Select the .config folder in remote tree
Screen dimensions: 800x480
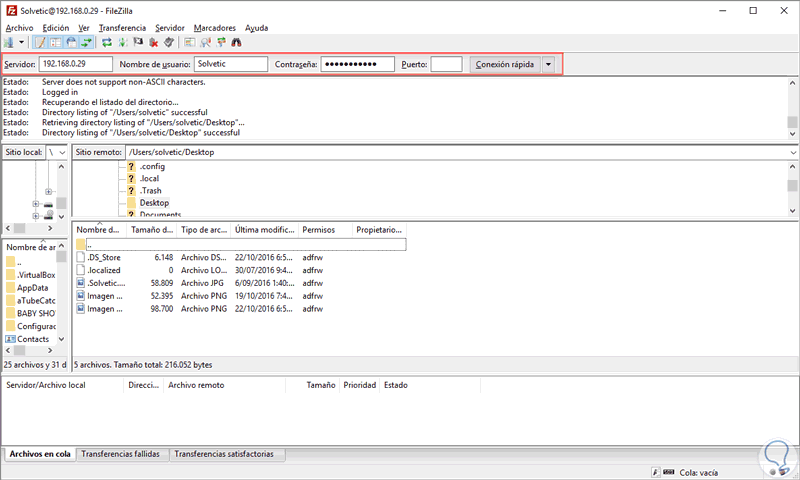pyautogui.click(x=152, y=166)
